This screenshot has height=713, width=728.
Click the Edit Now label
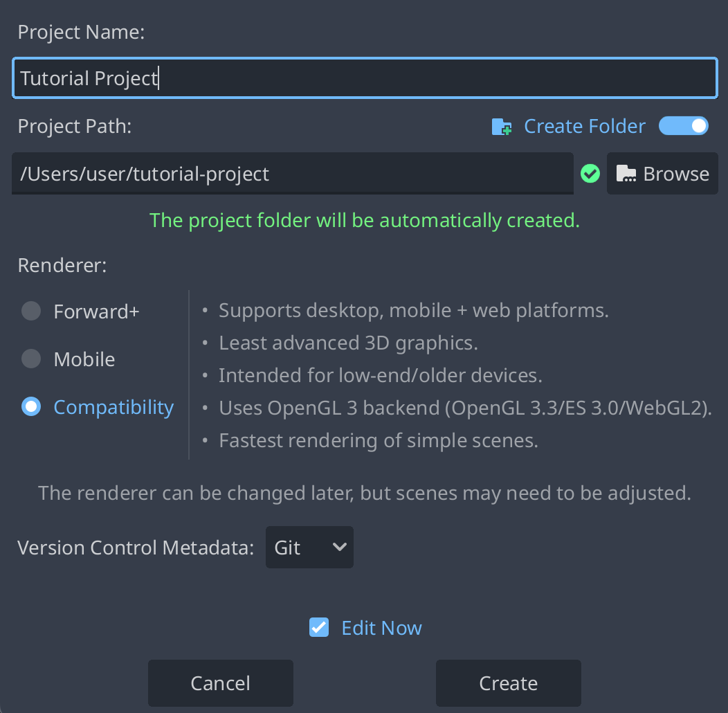point(381,627)
